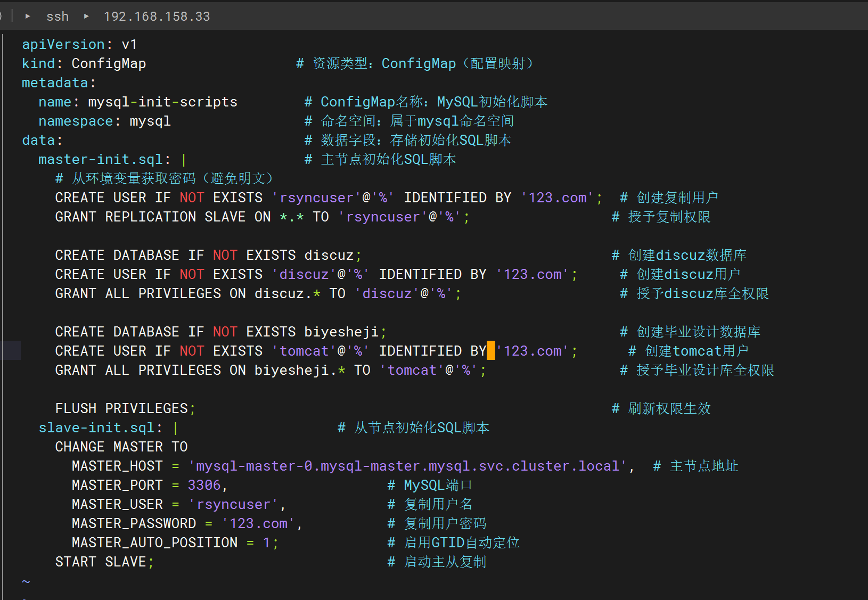Click the namespace value mysql
Image resolution: width=868 pixels, height=600 pixels.
tap(150, 121)
